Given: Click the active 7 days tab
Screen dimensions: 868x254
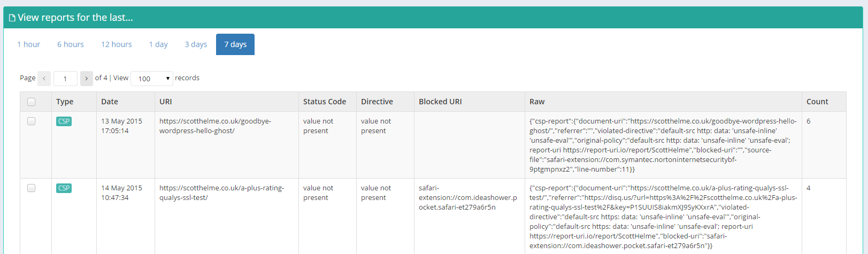Looking at the screenshot, I should pyautogui.click(x=235, y=44).
